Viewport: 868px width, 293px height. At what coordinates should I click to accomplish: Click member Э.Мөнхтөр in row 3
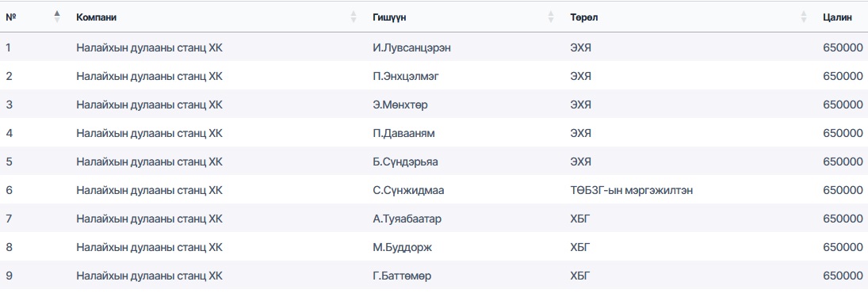(x=400, y=105)
